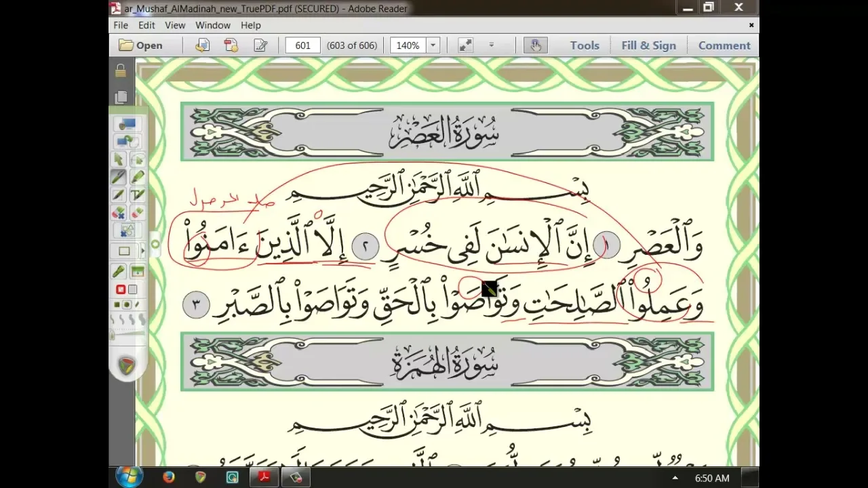The height and width of the screenshot is (488, 868).
Task: Open the page thumbnails panel icon
Action: pos(121,97)
